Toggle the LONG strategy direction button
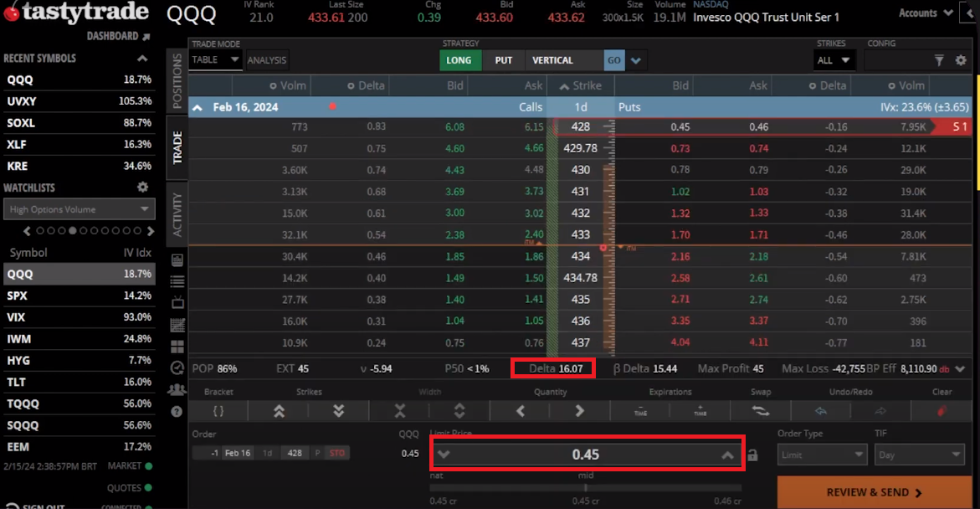The height and width of the screenshot is (509, 980). (459, 60)
